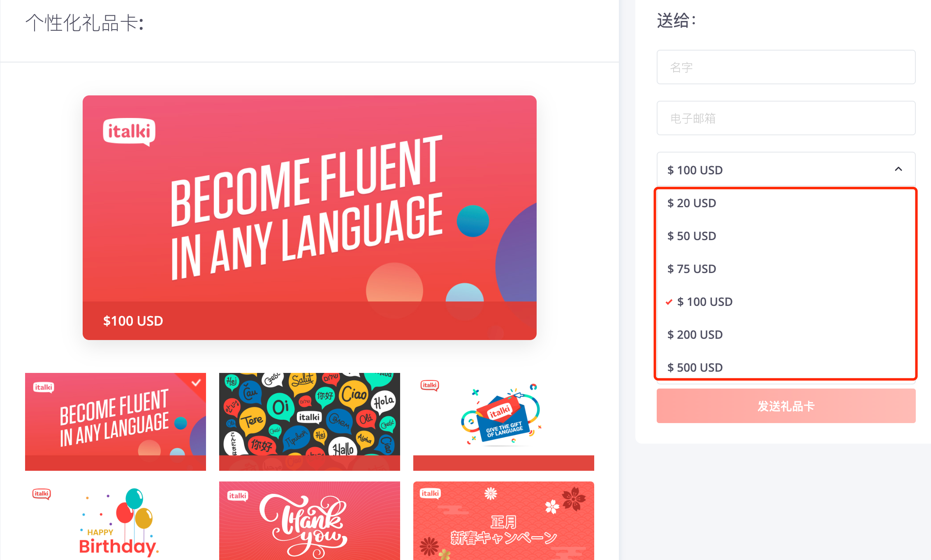Choose the multilingual greetings bubbles card
Viewport: 931px width, 560px height.
click(x=309, y=421)
